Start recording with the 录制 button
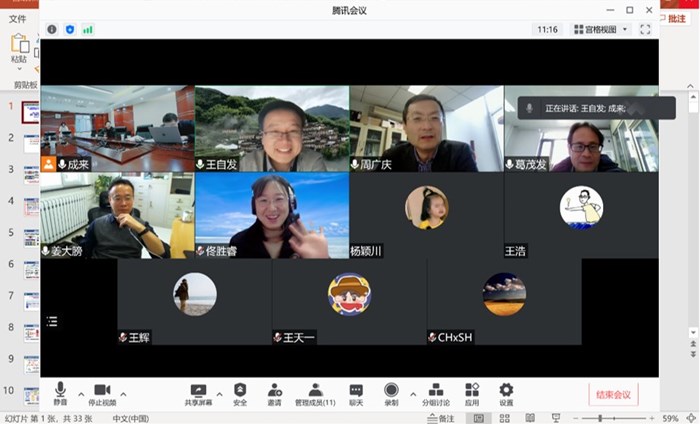This screenshot has width=700, height=424. pos(391,393)
